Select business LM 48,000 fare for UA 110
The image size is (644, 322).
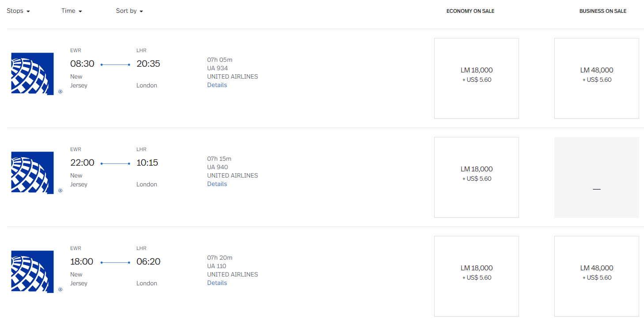point(597,276)
